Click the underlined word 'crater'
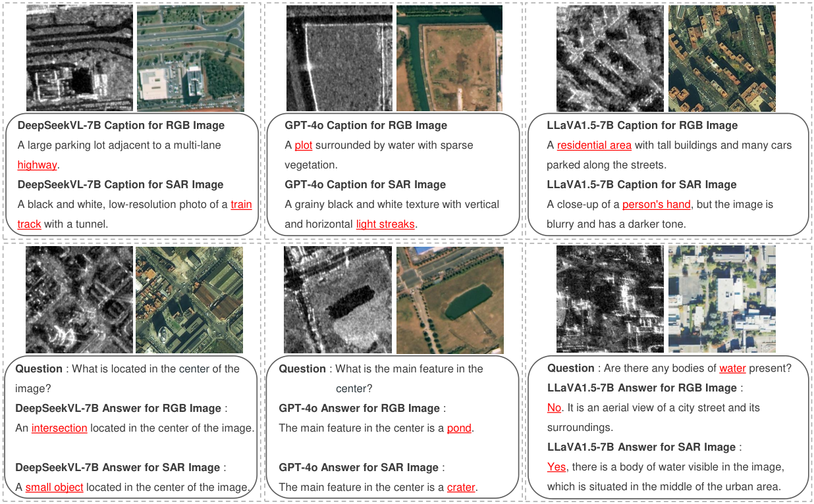The height and width of the screenshot is (504, 814). [461, 488]
